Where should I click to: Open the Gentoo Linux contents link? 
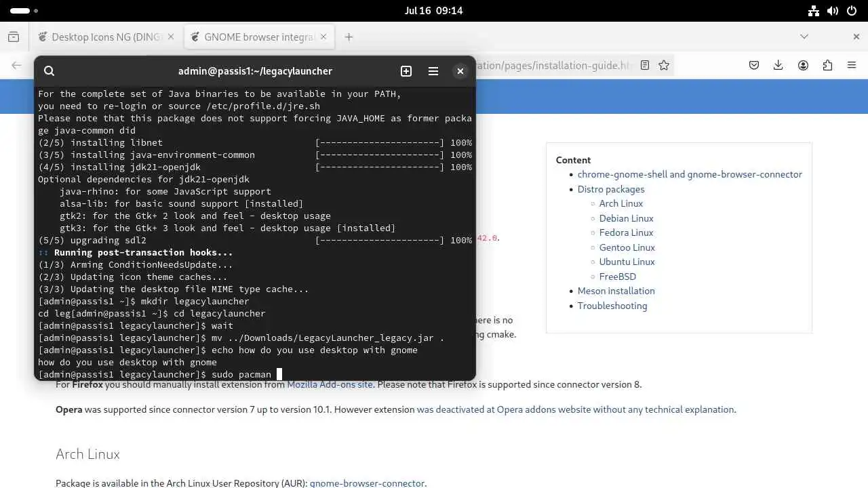pos(627,247)
